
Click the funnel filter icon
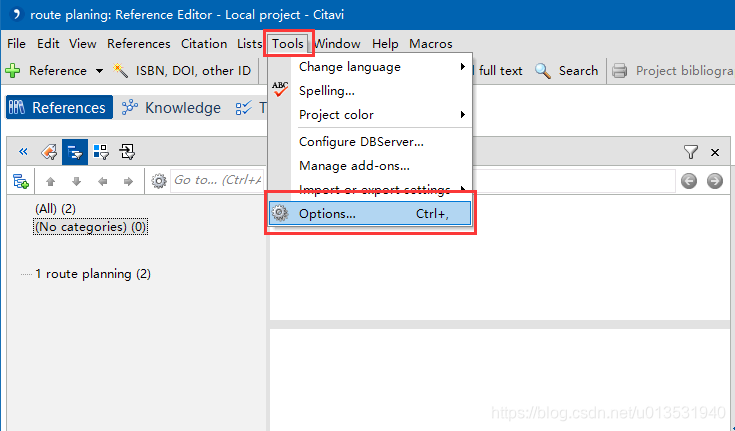tap(690, 152)
